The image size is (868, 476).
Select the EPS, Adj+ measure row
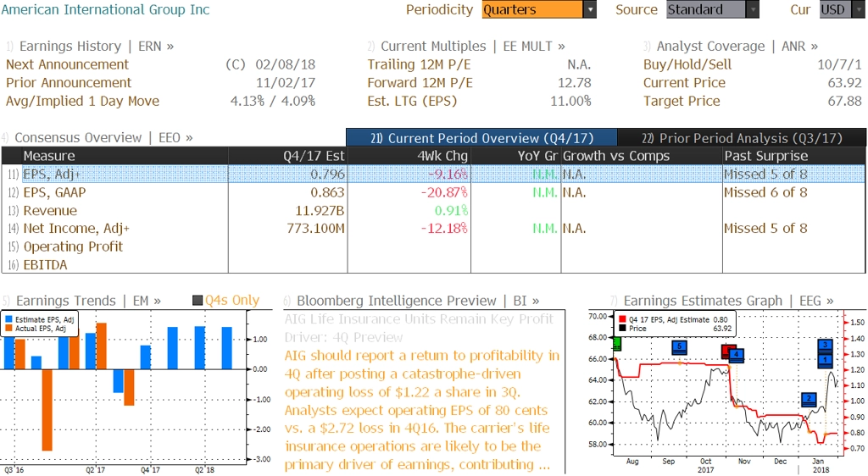(433, 174)
